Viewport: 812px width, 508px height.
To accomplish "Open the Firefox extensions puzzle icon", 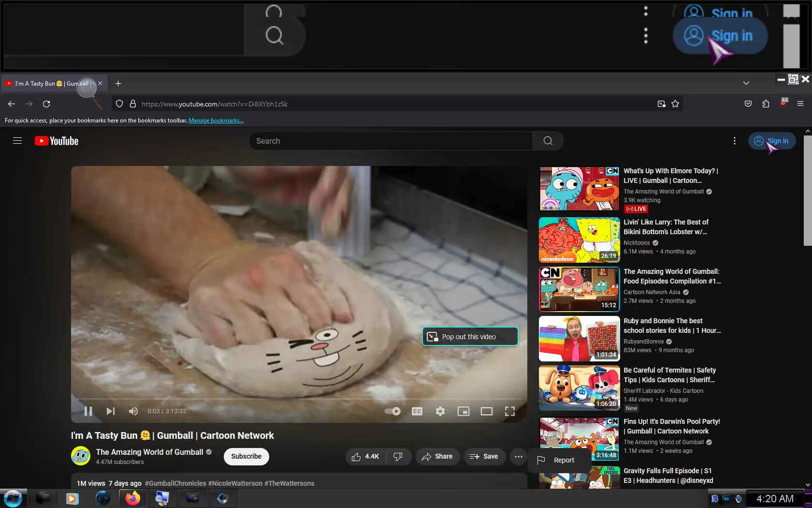I will click(x=766, y=104).
